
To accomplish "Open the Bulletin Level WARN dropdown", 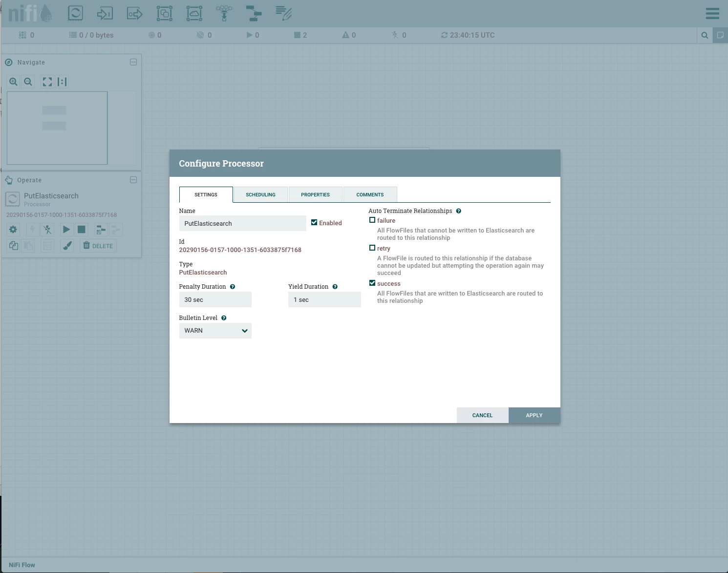I will pos(215,331).
